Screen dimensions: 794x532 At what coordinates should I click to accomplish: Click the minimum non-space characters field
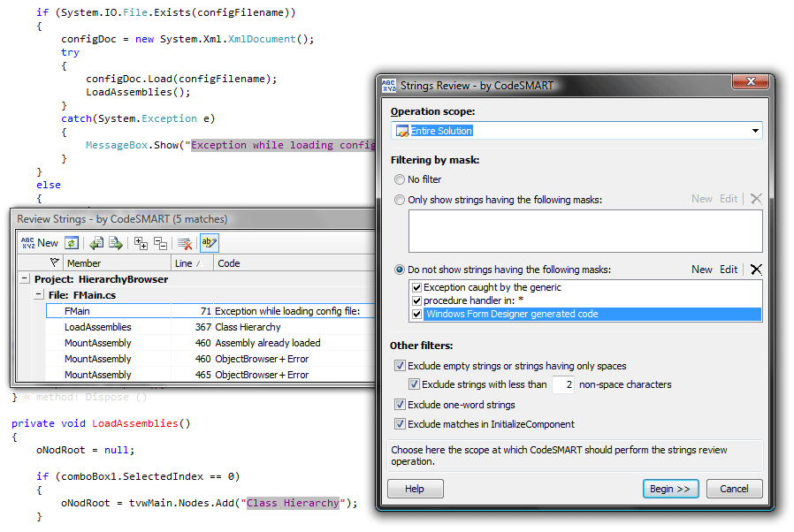pyautogui.click(x=563, y=384)
